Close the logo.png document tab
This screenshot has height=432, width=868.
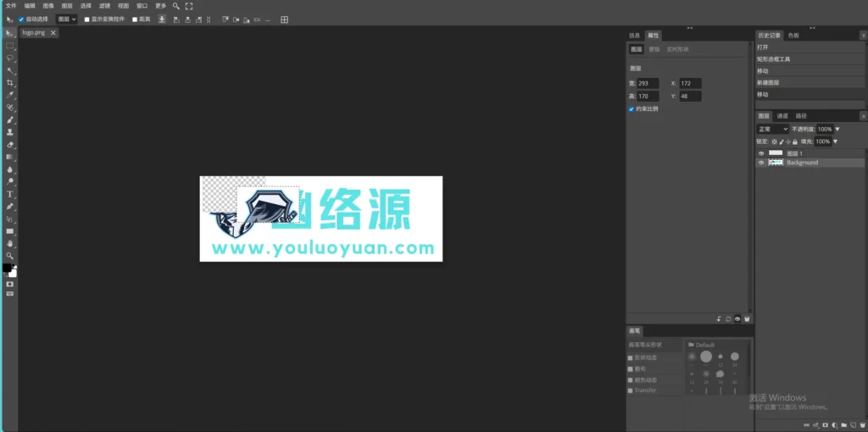[x=53, y=33]
